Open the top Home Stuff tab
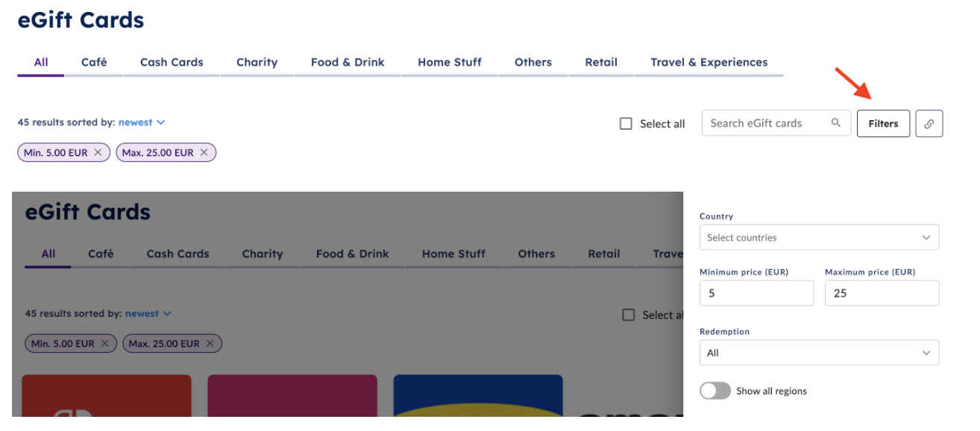Image resolution: width=980 pixels, height=431 pixels. (450, 63)
